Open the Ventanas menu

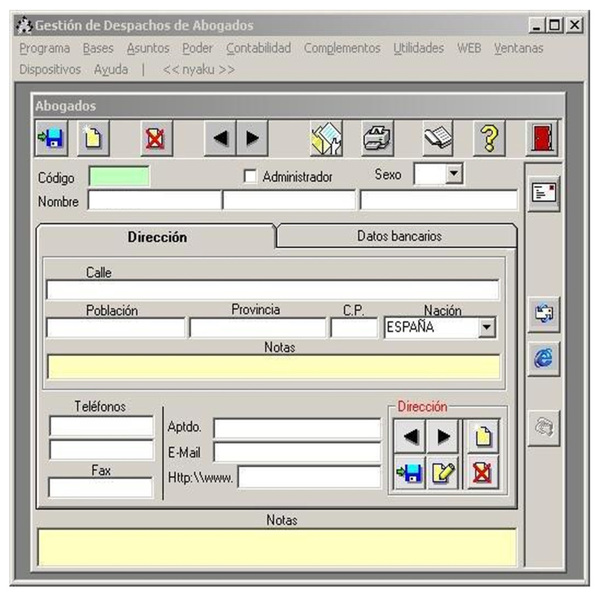tap(518, 48)
